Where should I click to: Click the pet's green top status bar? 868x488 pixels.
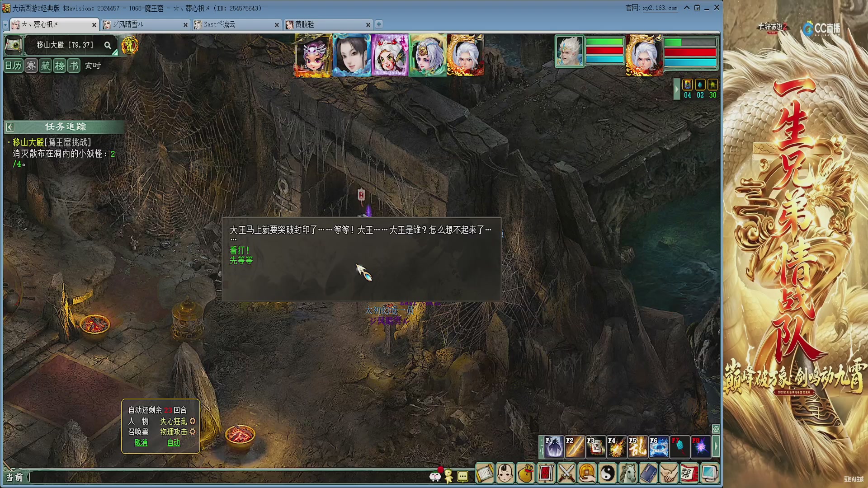click(604, 42)
